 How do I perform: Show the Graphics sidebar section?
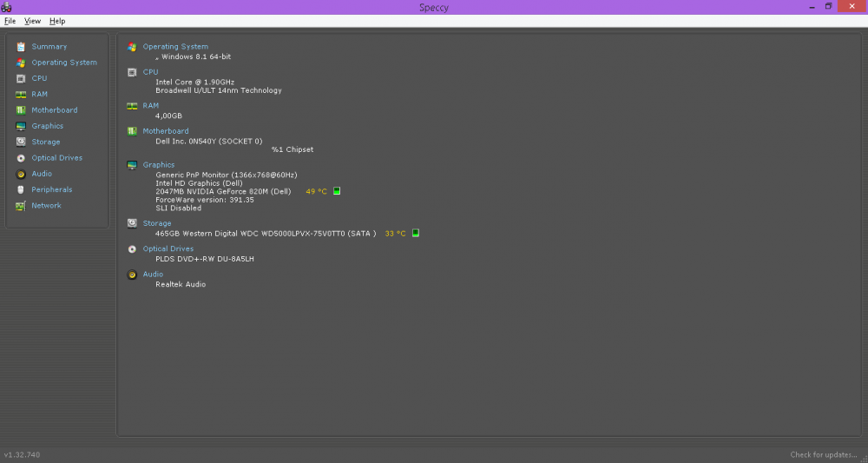coord(48,126)
